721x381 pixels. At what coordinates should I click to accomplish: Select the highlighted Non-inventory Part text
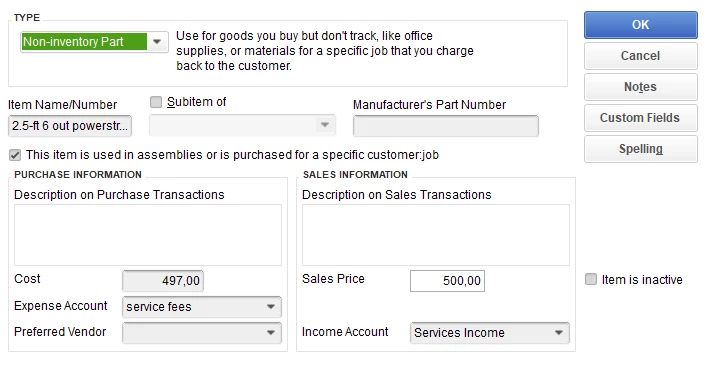click(x=74, y=42)
